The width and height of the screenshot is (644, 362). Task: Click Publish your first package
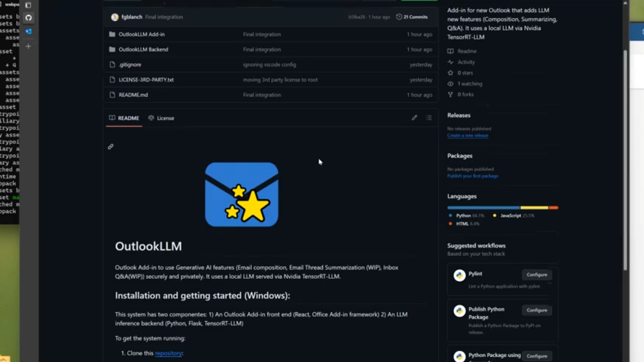473,176
